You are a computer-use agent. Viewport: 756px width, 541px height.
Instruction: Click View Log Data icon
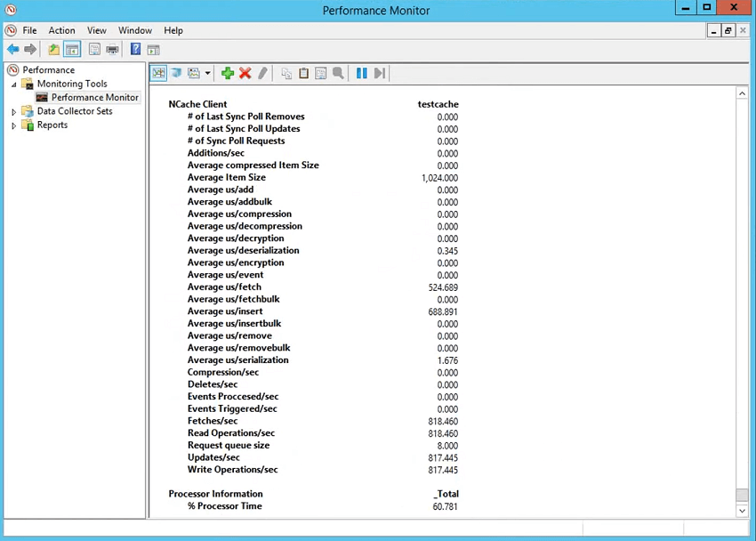176,73
